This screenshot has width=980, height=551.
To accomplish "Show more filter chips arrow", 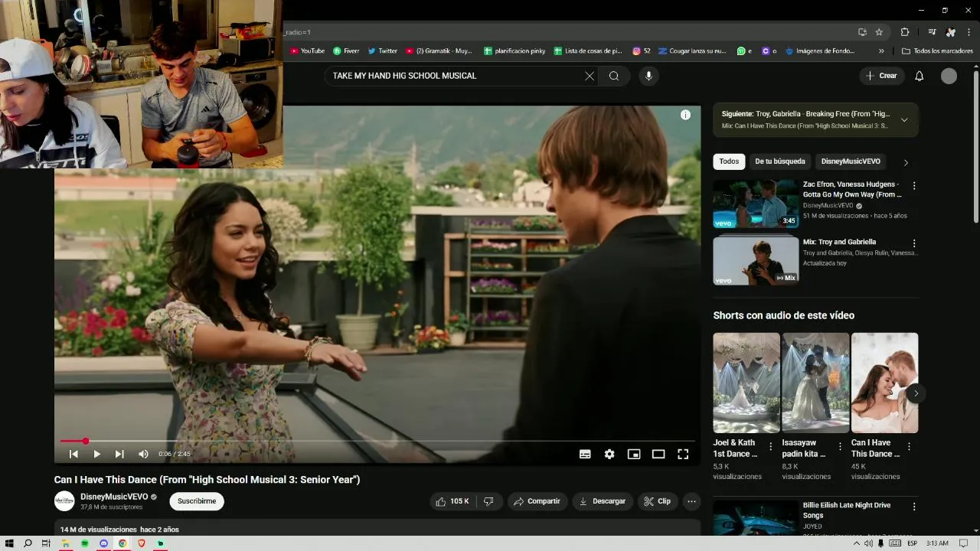I will (906, 162).
